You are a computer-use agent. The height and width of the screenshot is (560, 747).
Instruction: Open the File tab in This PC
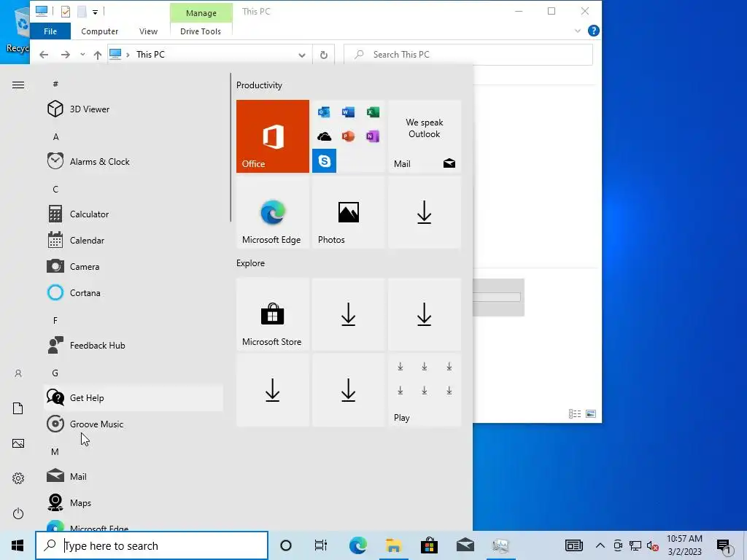50,31
